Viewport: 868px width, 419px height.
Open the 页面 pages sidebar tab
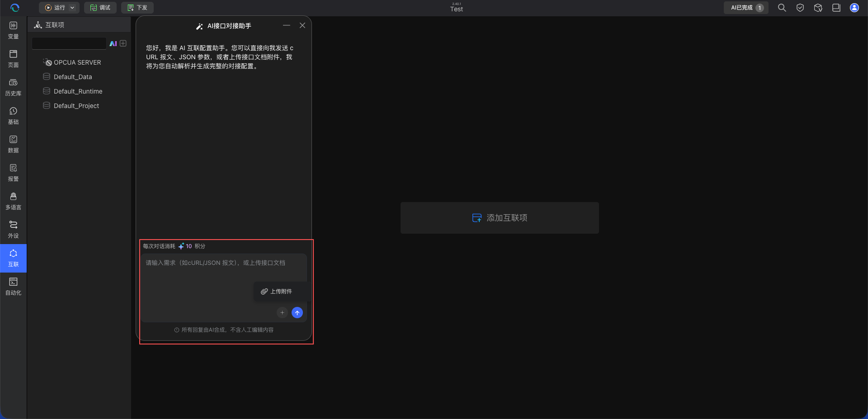point(14,59)
